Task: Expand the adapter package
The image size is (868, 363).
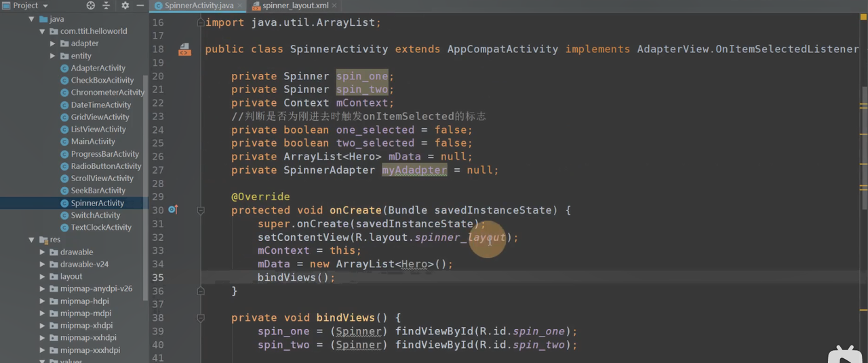Action: (x=53, y=43)
